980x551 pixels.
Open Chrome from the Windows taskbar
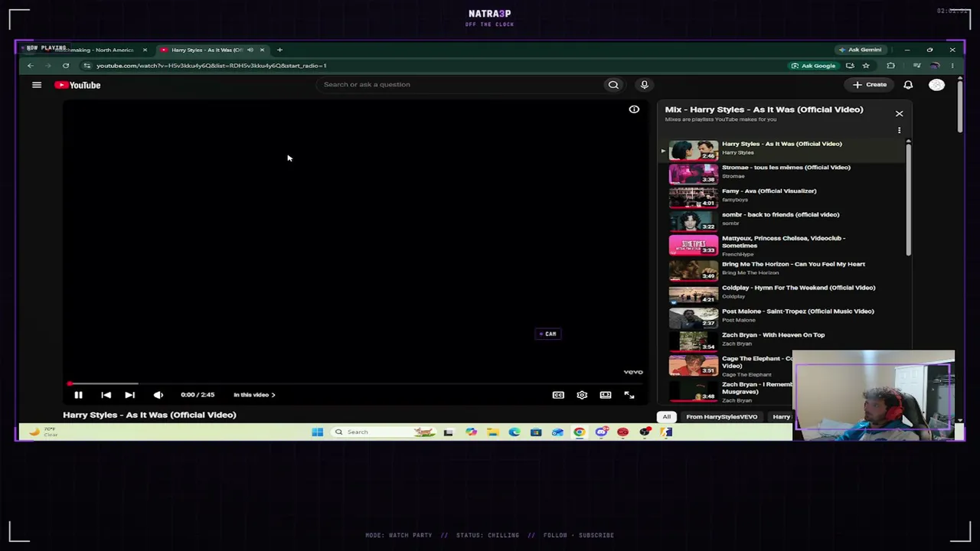pyautogui.click(x=579, y=432)
